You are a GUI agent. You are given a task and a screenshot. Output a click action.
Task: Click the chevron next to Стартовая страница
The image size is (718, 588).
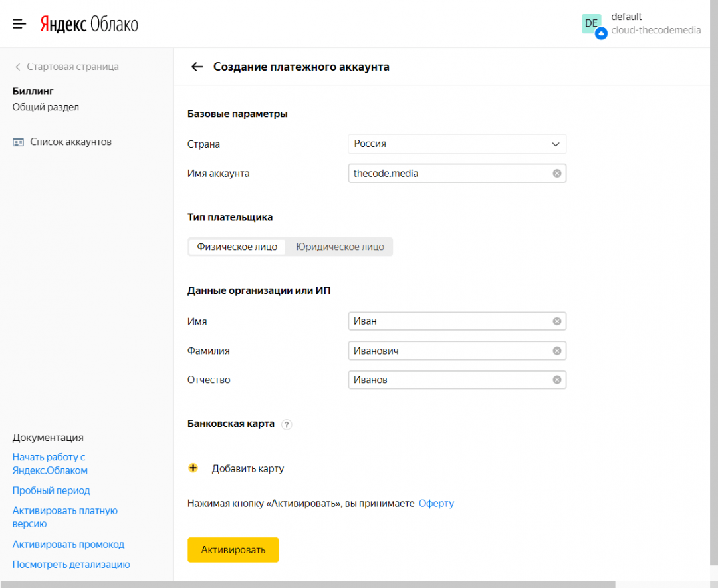18,67
